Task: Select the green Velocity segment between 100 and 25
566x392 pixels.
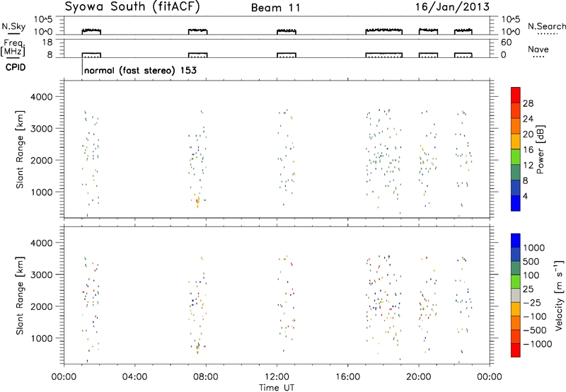Action: coord(516,282)
